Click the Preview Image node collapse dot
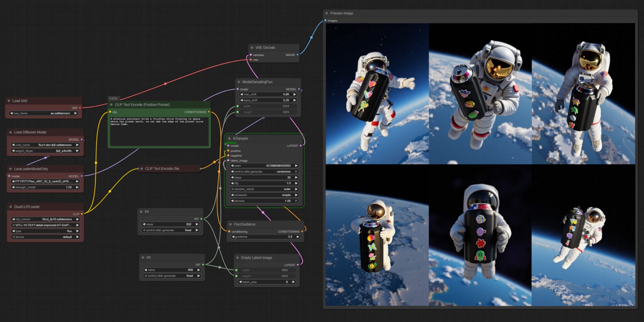644x322 pixels. (x=326, y=13)
